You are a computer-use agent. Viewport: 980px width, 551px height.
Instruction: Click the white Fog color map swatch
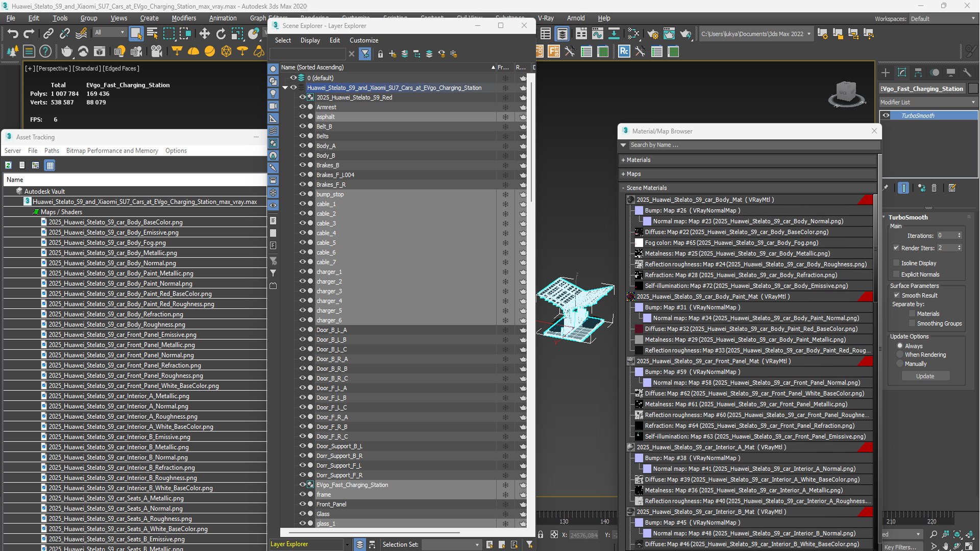tap(639, 243)
